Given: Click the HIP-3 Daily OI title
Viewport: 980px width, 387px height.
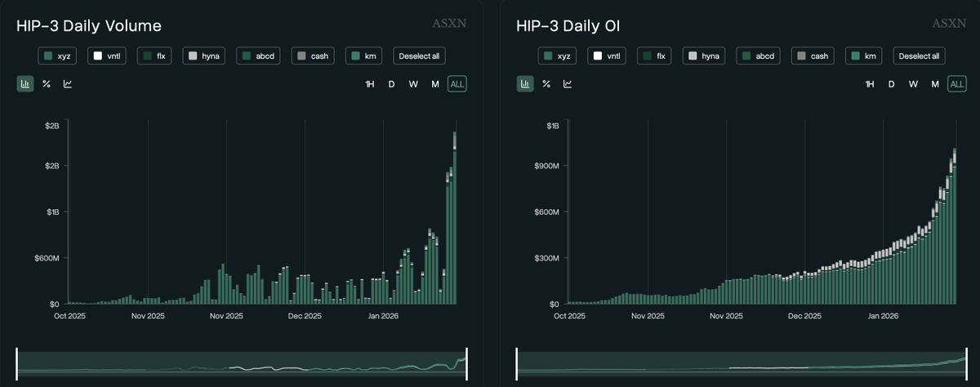Looking at the screenshot, I should [568, 26].
